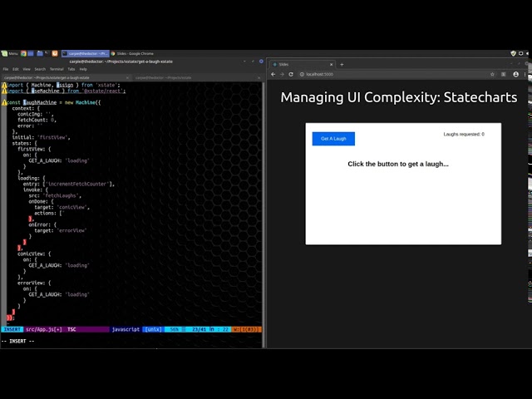This screenshot has width=532, height=399.
Task: Reload the localhost page
Action: coord(291,74)
